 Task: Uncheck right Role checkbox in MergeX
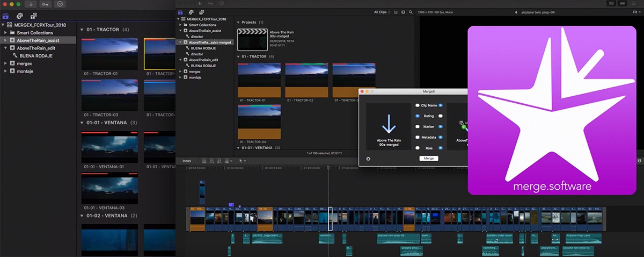[441, 147]
